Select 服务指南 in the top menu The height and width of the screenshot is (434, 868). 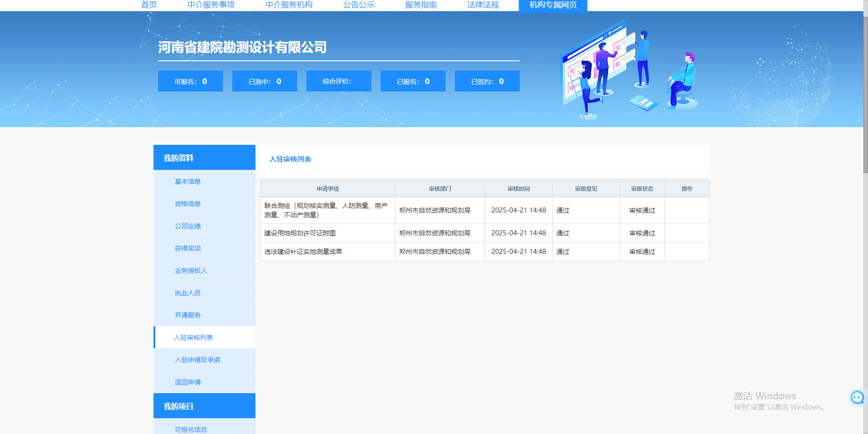click(x=421, y=5)
